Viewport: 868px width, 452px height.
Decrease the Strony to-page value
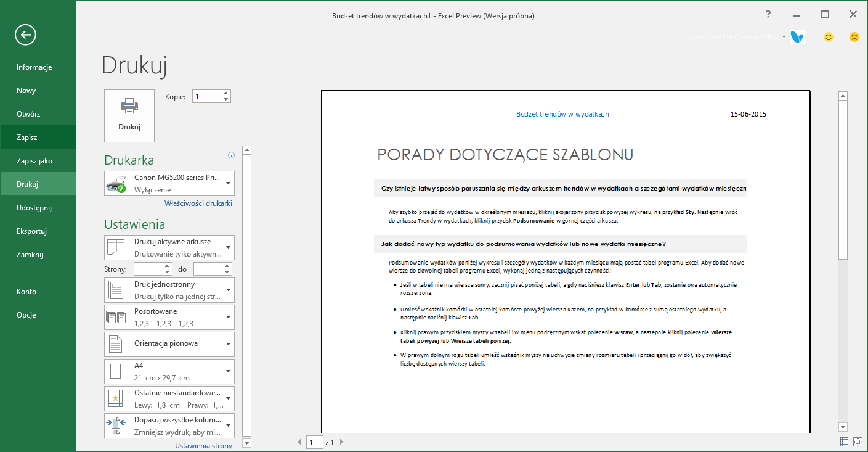click(x=227, y=272)
